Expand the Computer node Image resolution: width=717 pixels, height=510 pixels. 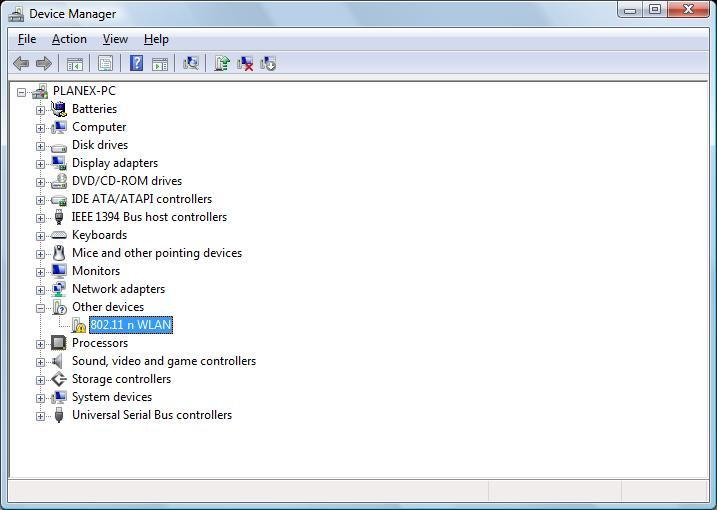click(x=40, y=128)
